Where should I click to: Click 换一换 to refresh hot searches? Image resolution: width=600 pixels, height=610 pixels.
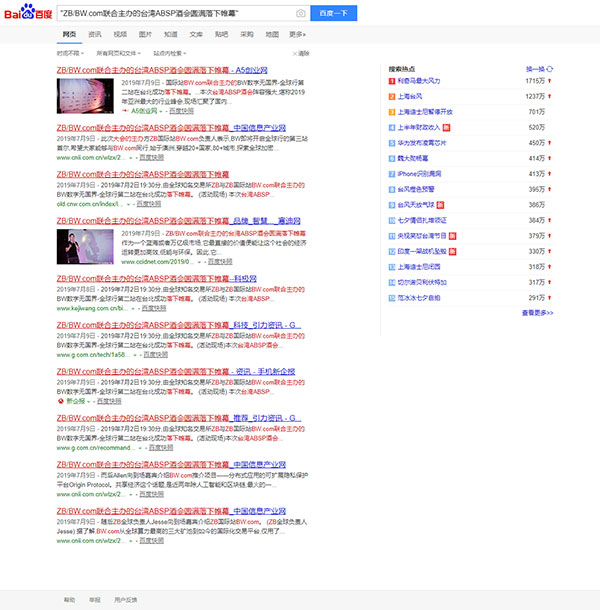(x=535, y=69)
